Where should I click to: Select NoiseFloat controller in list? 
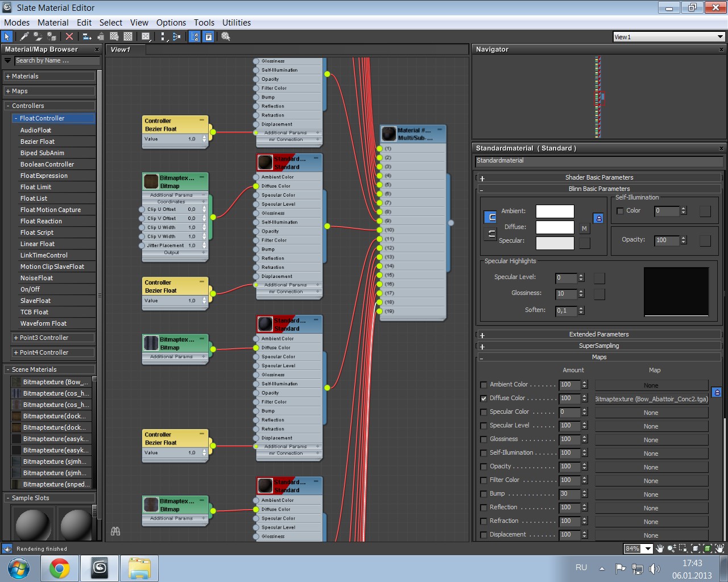[x=36, y=278]
